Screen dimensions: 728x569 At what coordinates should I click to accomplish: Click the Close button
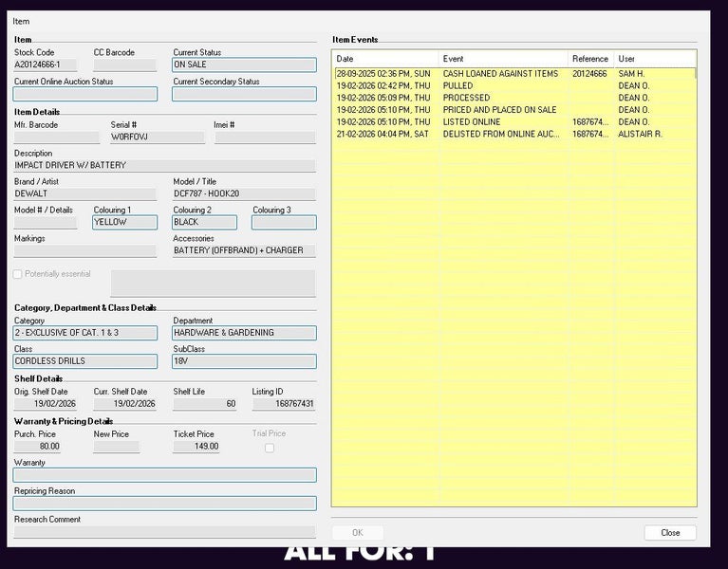click(669, 533)
